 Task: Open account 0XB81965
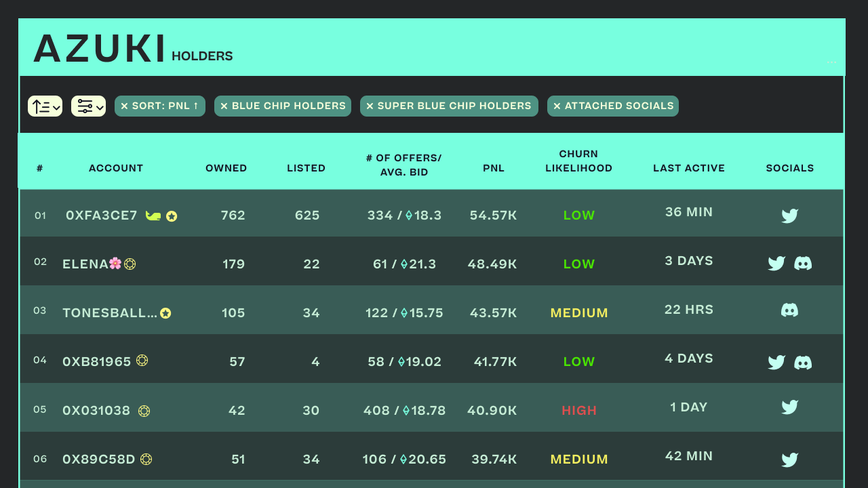pyautogui.click(x=97, y=362)
